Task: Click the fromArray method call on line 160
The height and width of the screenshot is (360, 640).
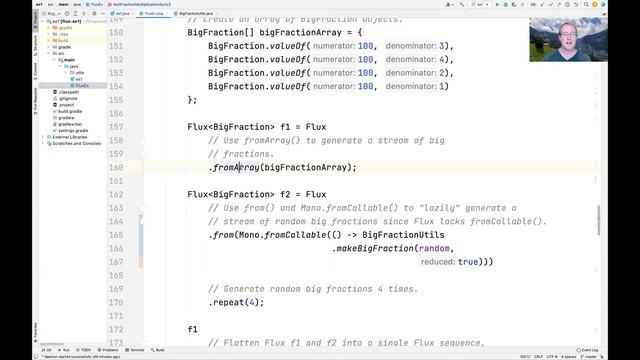Action: point(236,167)
